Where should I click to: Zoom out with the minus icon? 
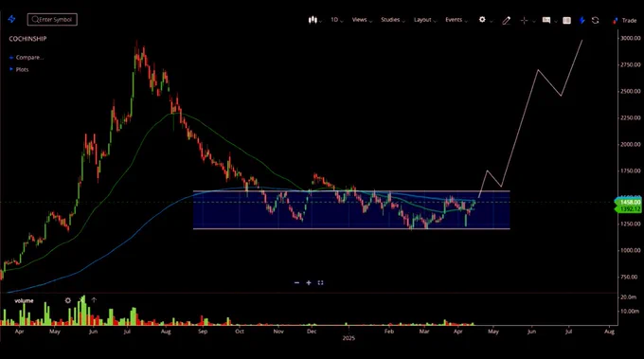click(x=297, y=282)
